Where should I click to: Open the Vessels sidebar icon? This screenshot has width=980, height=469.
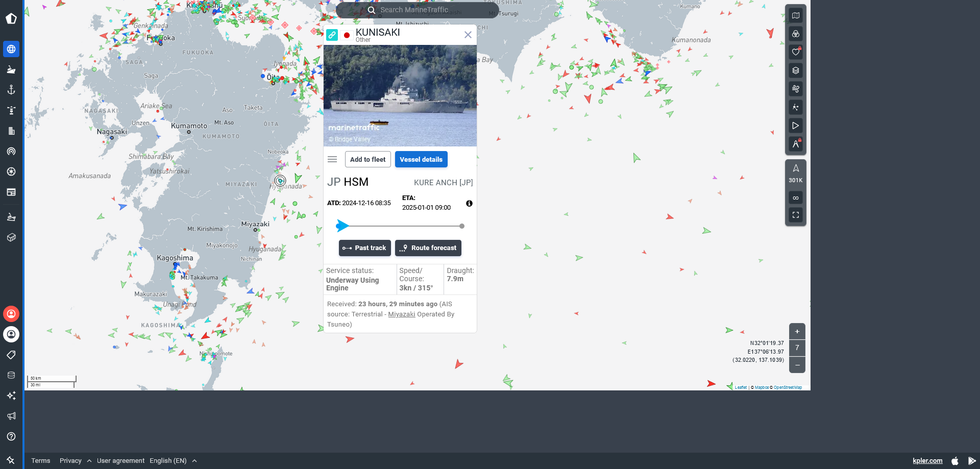(11, 69)
